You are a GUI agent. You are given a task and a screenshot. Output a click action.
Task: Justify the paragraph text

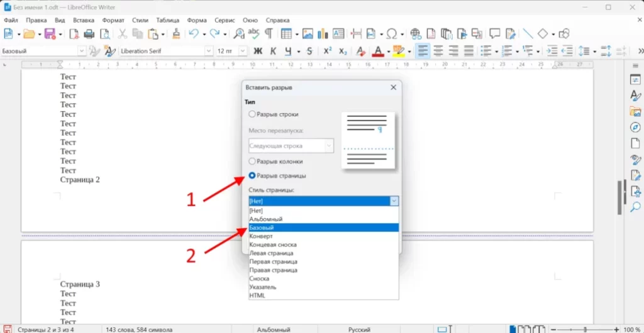pos(469,52)
